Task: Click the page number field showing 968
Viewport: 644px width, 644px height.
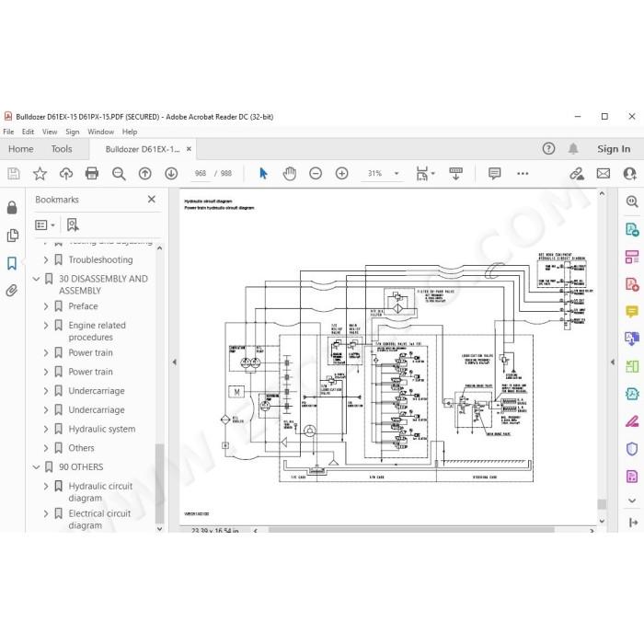Action: point(201,173)
